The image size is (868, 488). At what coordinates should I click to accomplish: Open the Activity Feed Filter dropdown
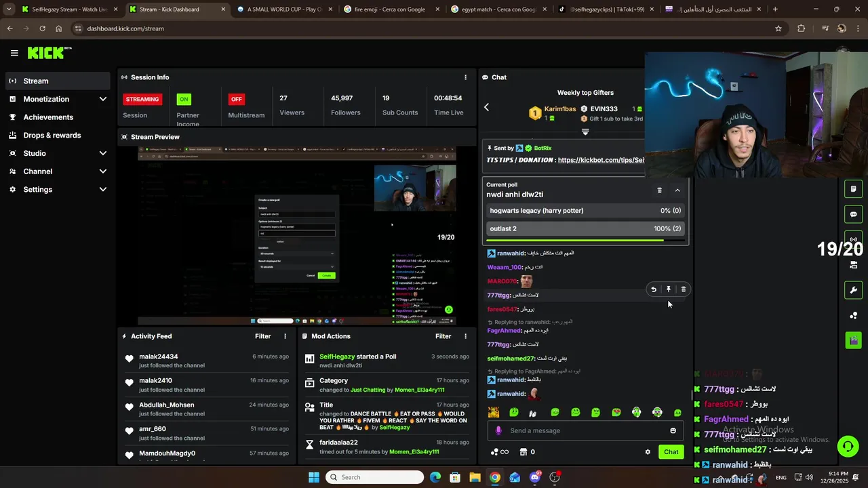coord(262,336)
